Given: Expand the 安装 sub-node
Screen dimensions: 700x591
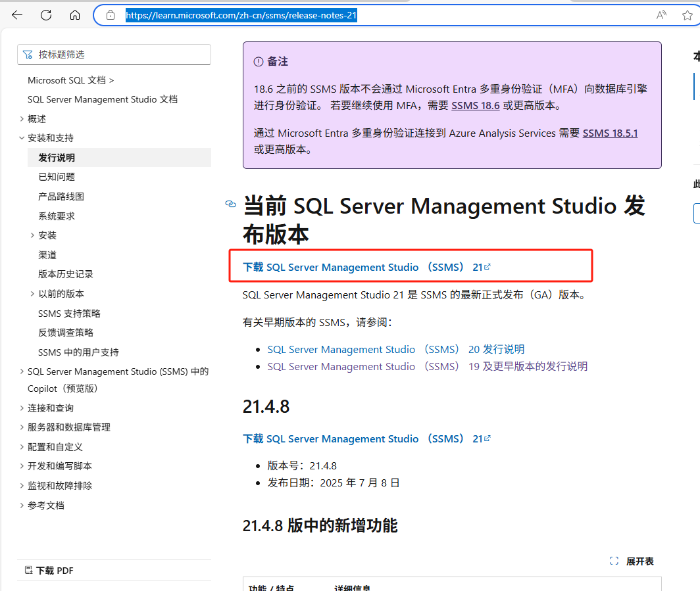Looking at the screenshot, I should [x=32, y=235].
